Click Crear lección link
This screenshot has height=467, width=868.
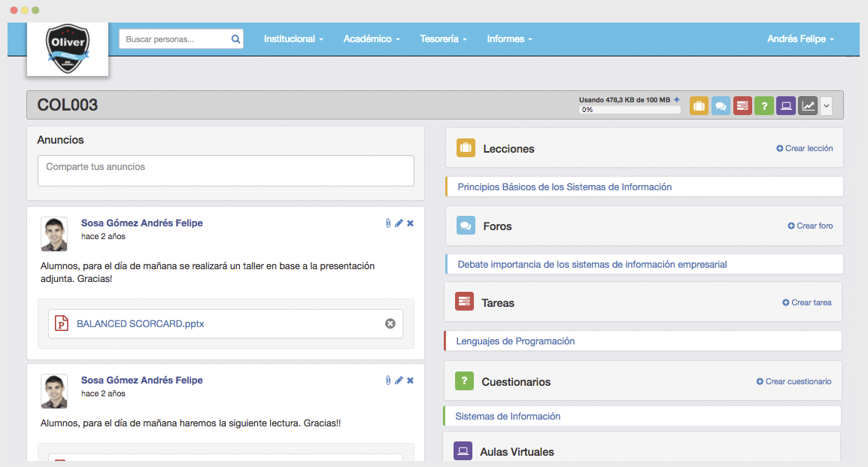[804, 148]
